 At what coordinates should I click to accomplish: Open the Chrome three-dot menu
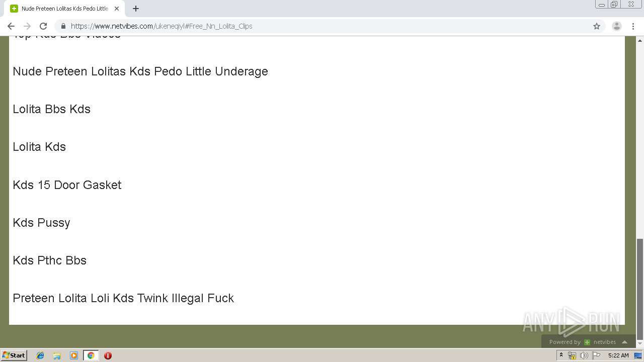click(x=633, y=26)
